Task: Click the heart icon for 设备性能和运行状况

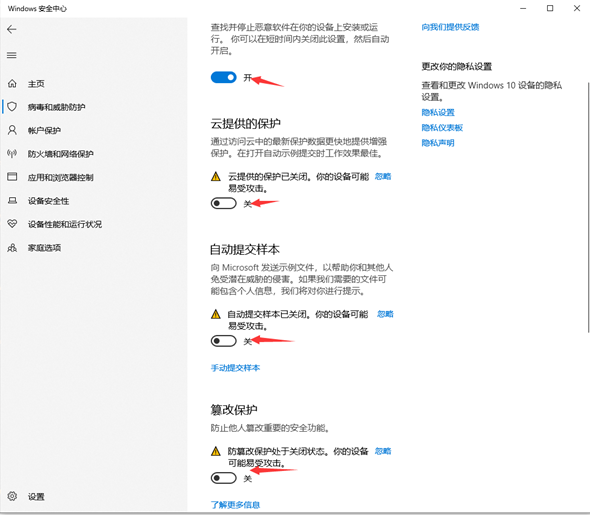Action: click(12, 224)
